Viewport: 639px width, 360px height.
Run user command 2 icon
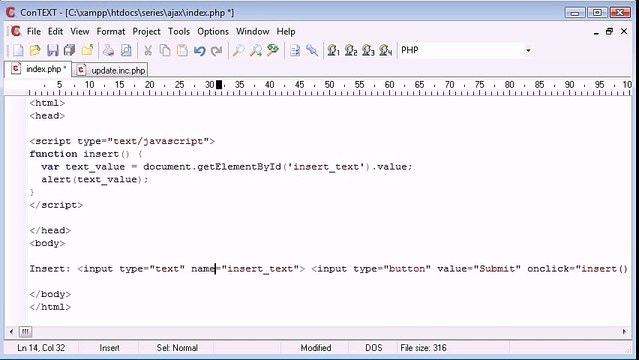point(351,51)
